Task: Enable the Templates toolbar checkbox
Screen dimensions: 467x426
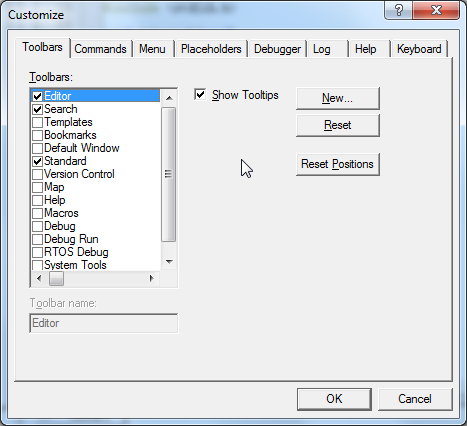Action: 37,122
